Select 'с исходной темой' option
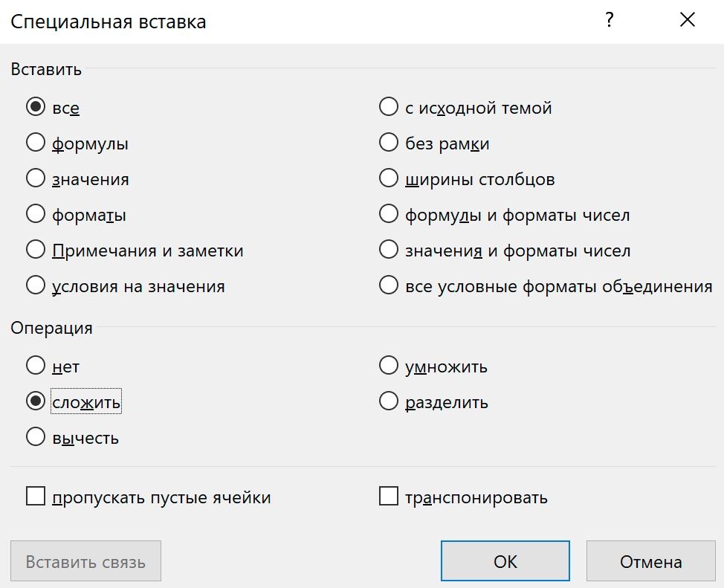724x588 pixels. point(389,108)
